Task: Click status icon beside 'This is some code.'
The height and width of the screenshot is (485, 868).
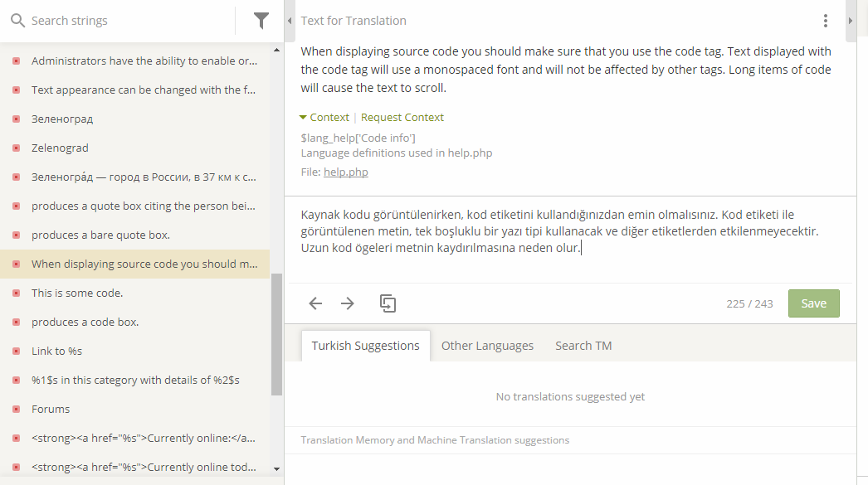Action: pyautogui.click(x=17, y=293)
